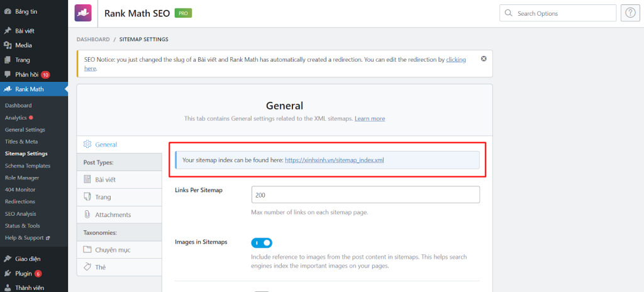
Task: Click the Plugin 6 update badge
Action: point(38,274)
